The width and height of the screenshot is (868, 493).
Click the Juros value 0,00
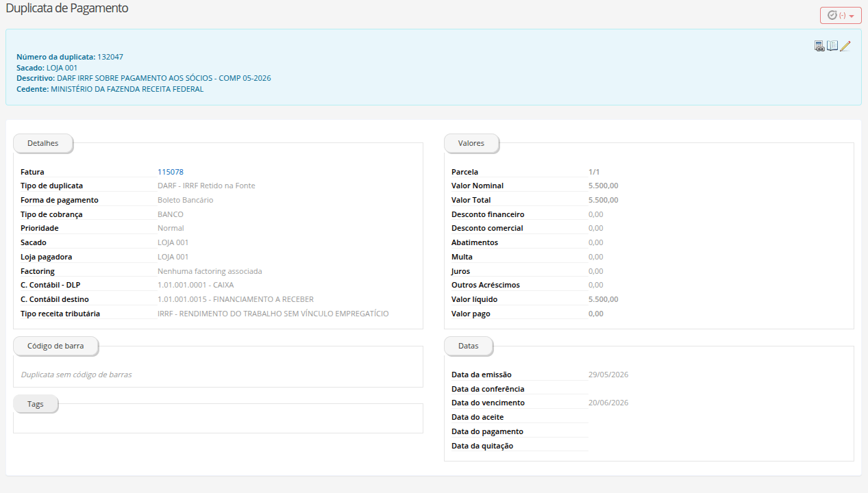tap(596, 271)
